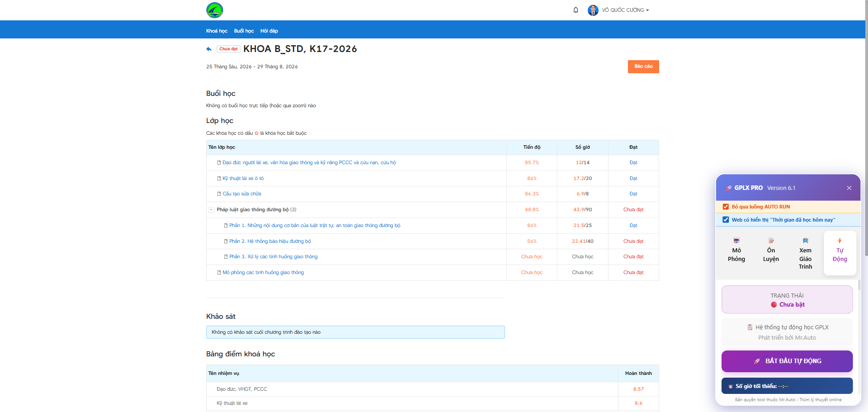This screenshot has height=412, width=868.
Task: Open the notification bell
Action: pyautogui.click(x=576, y=10)
